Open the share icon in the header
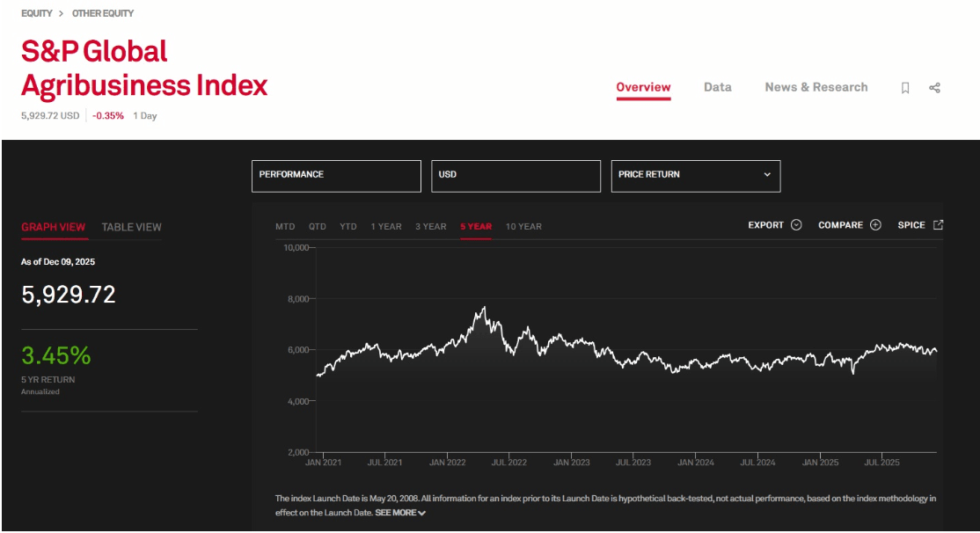Image resolution: width=980 pixels, height=533 pixels. point(935,86)
